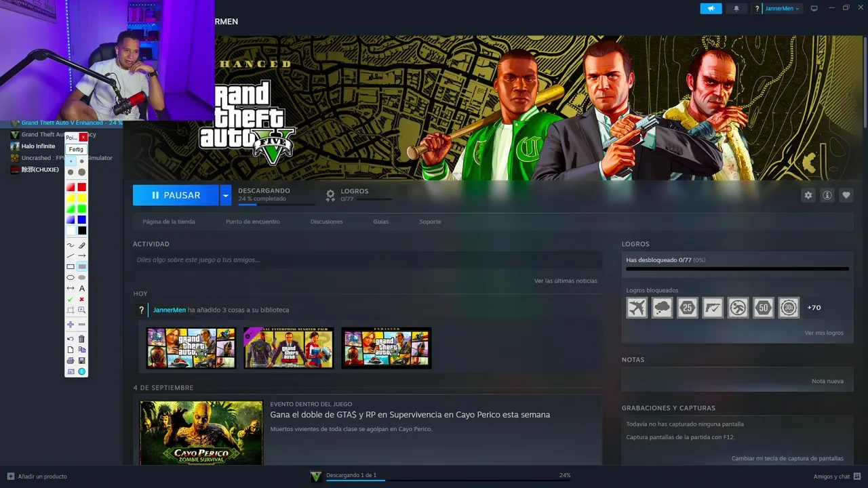Create a Nota nueva
Screen dimensions: 868x488
pyautogui.click(x=827, y=381)
